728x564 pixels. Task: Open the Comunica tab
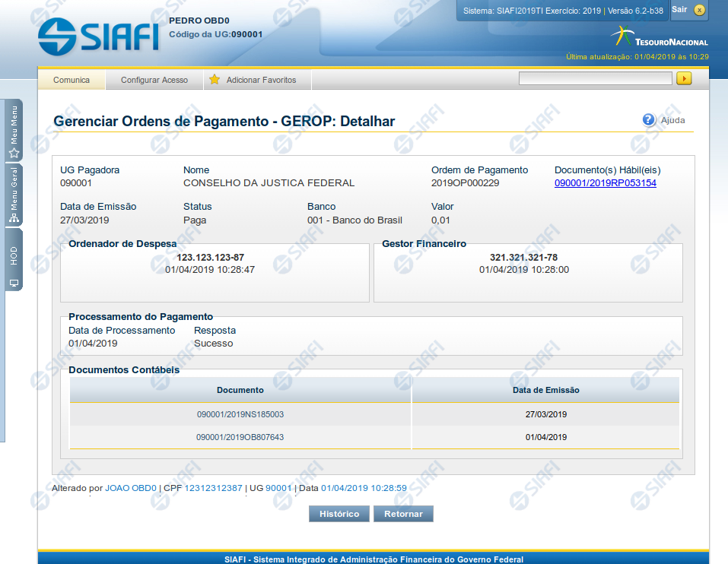click(72, 80)
